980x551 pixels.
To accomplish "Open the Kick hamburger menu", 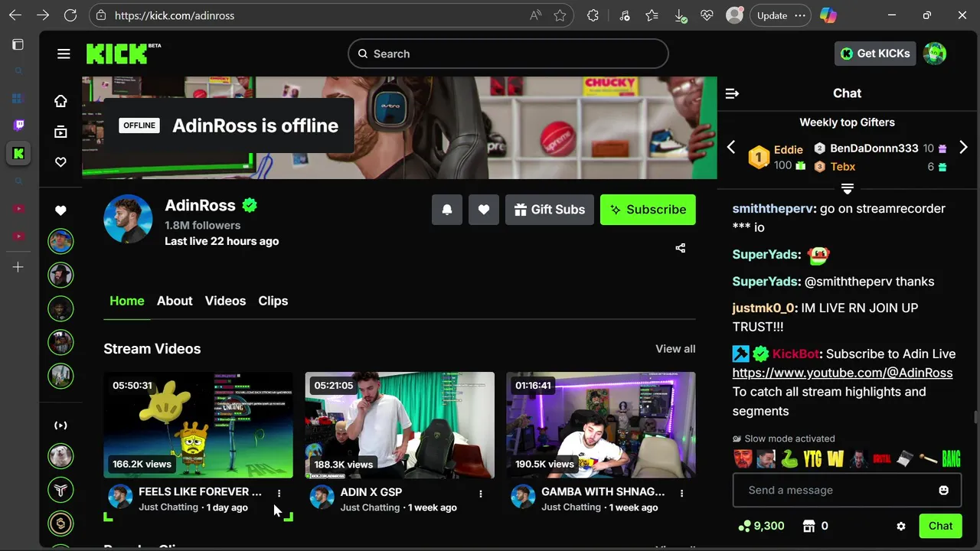I will [64, 54].
